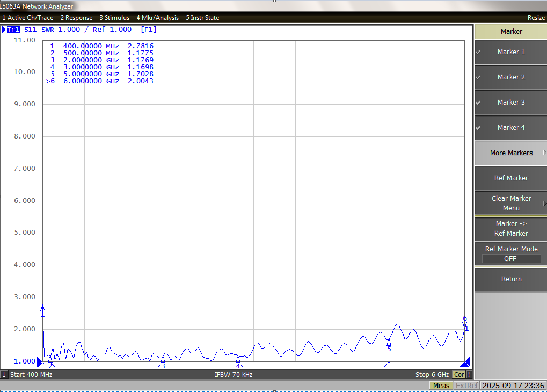Image resolution: width=547 pixels, height=392 pixels.
Task: Click marker 5 triangle on the trace
Action: pyautogui.click(x=389, y=342)
